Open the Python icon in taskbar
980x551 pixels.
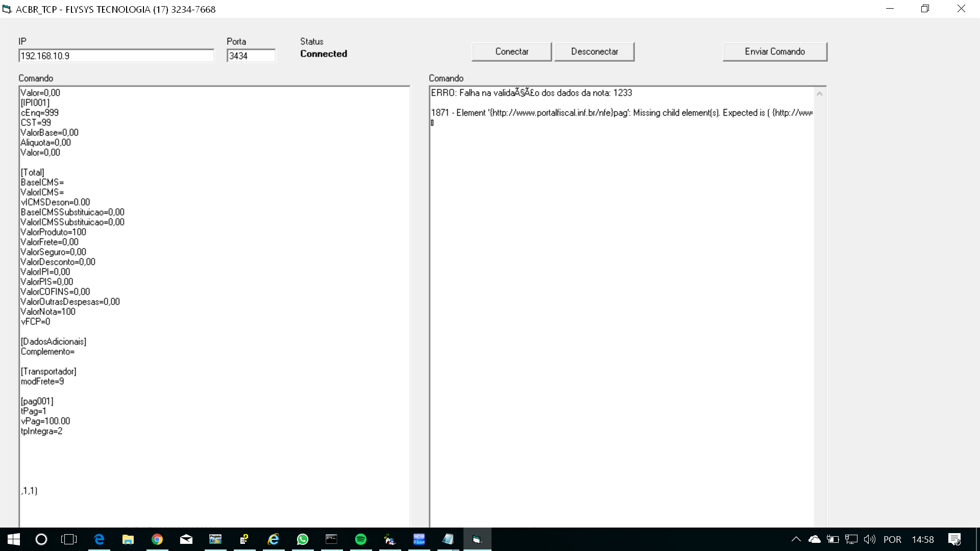pos(244,539)
